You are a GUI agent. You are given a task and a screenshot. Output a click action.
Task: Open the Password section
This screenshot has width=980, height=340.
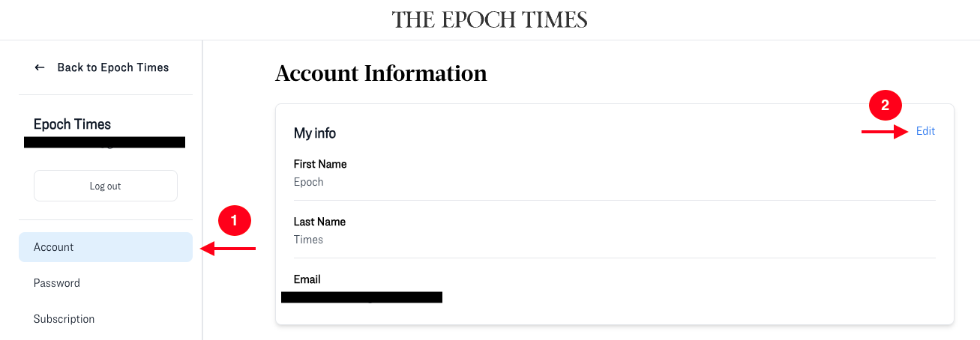[x=57, y=283]
